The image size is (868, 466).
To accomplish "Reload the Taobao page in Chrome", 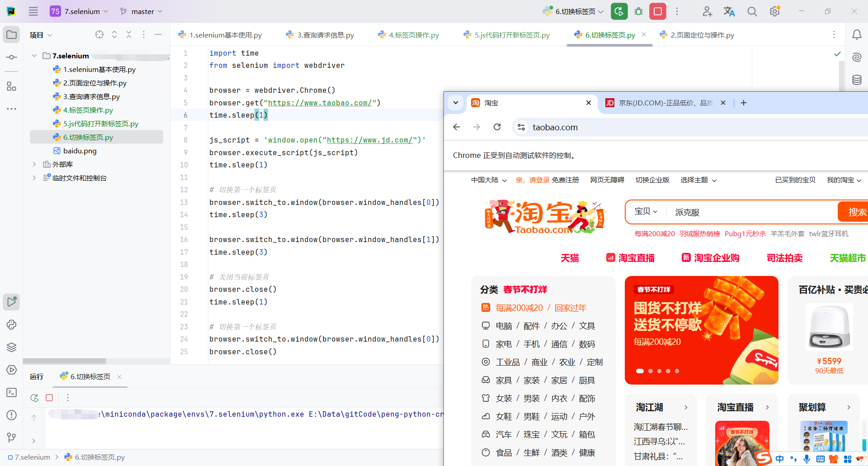I will [x=497, y=127].
